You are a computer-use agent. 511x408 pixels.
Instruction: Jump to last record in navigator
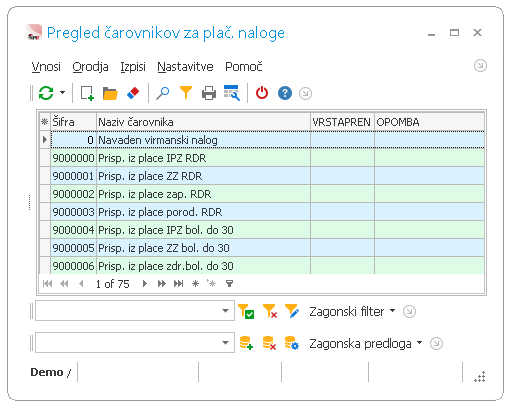(x=178, y=284)
